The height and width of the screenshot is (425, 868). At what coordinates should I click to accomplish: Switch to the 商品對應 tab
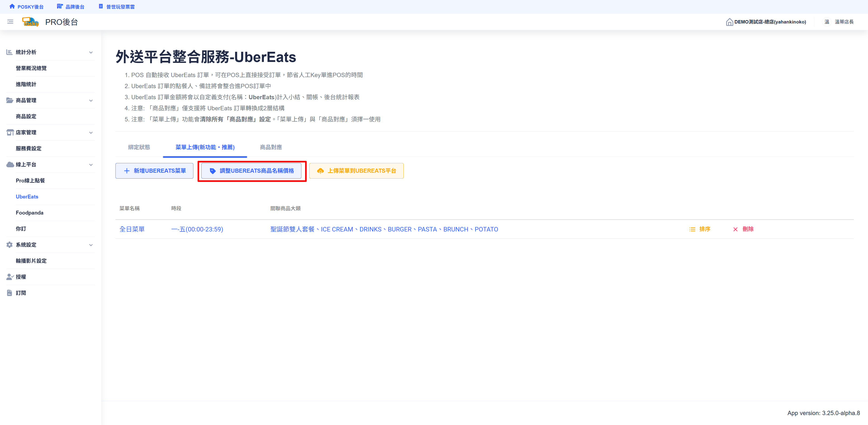(271, 147)
